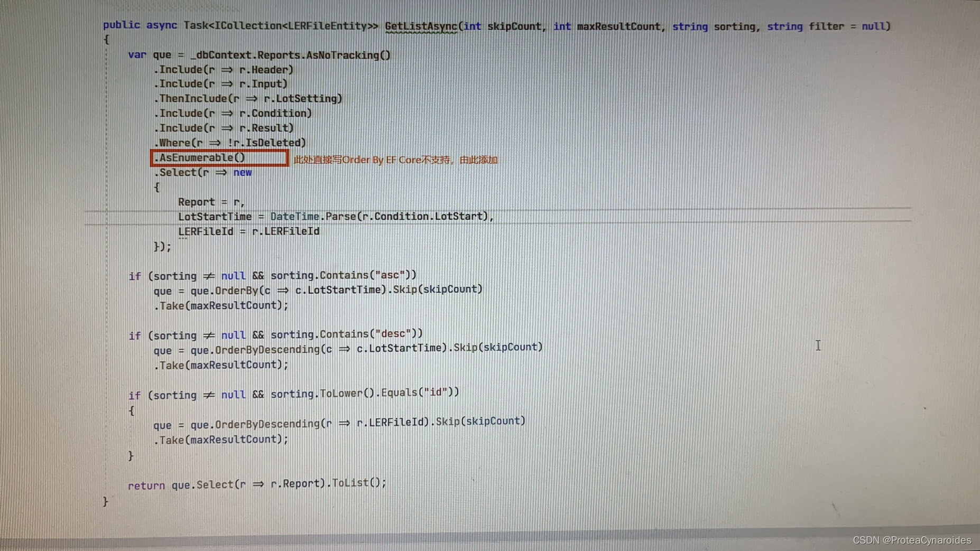The image size is (980, 551).
Task: Click the '.Where(r => !r.IsDeleted)' line
Action: pos(230,143)
